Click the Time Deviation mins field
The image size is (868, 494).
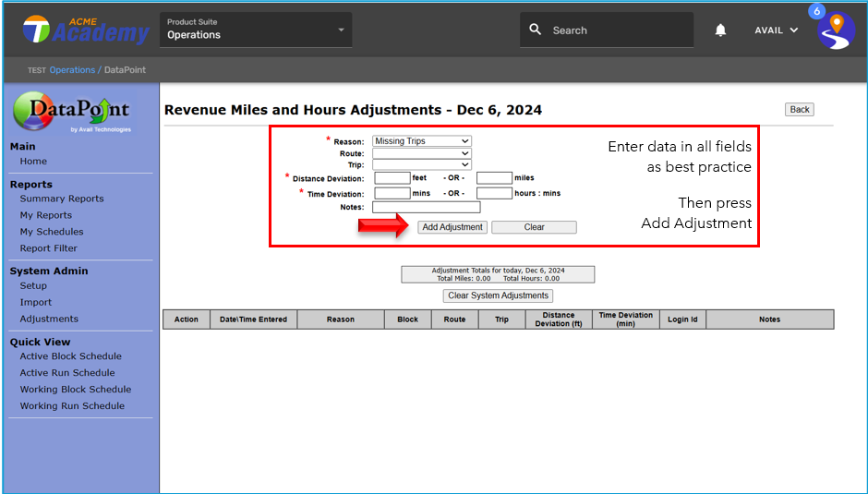coord(392,193)
